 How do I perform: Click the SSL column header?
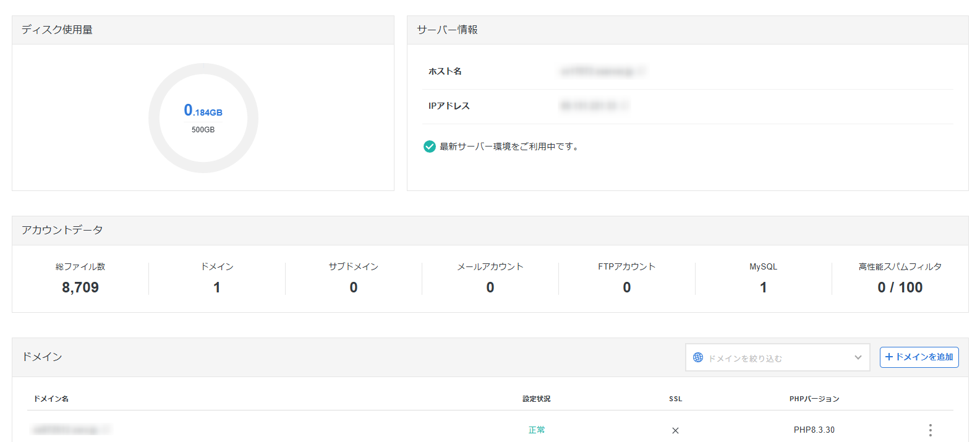pyautogui.click(x=675, y=399)
